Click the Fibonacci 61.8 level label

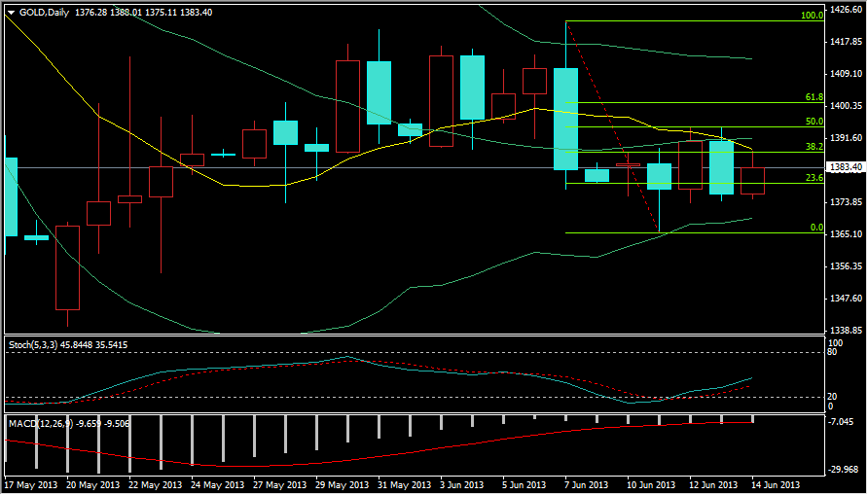[x=814, y=97]
